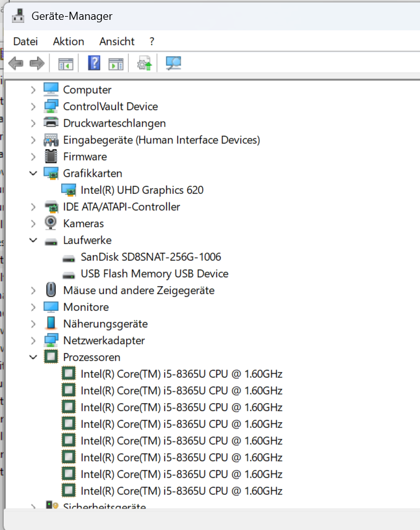Select Druckwarteschlangen label
This screenshot has height=530, width=420.
click(x=114, y=123)
